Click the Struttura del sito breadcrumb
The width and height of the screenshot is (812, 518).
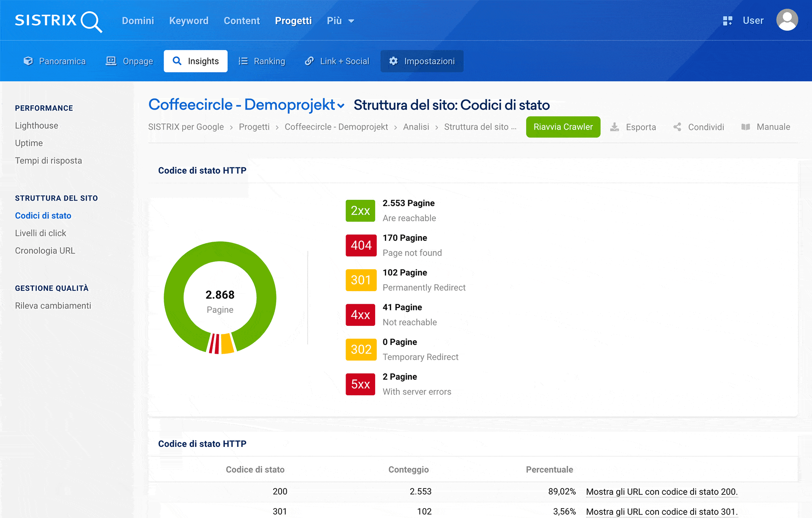[480, 127]
